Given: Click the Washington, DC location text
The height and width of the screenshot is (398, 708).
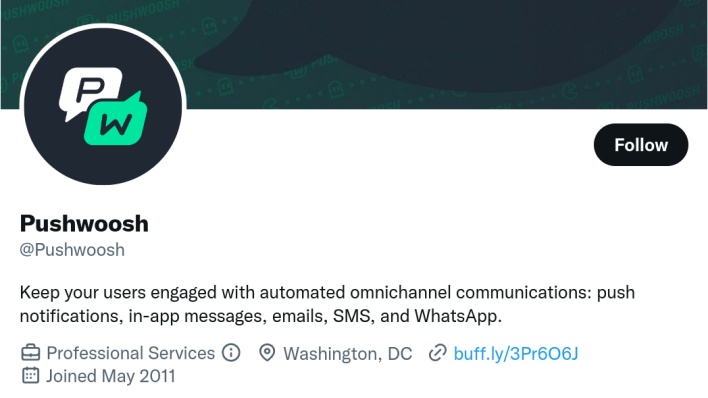Looking at the screenshot, I should 348,353.
